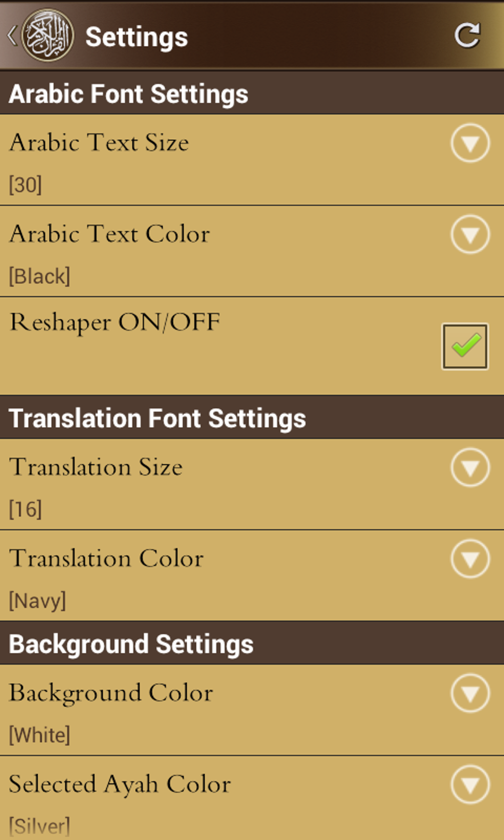The image size is (504, 840).
Task: Click the Reshaper ON/OFF label
Action: coord(115,322)
